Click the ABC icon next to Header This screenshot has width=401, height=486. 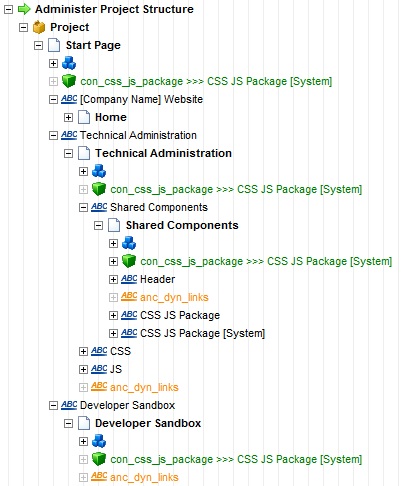tap(129, 279)
